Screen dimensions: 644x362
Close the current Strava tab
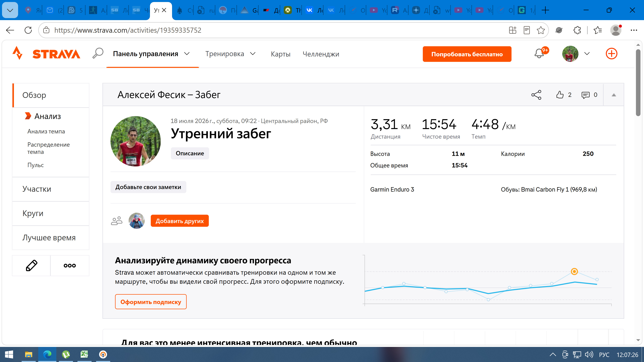coord(164,10)
